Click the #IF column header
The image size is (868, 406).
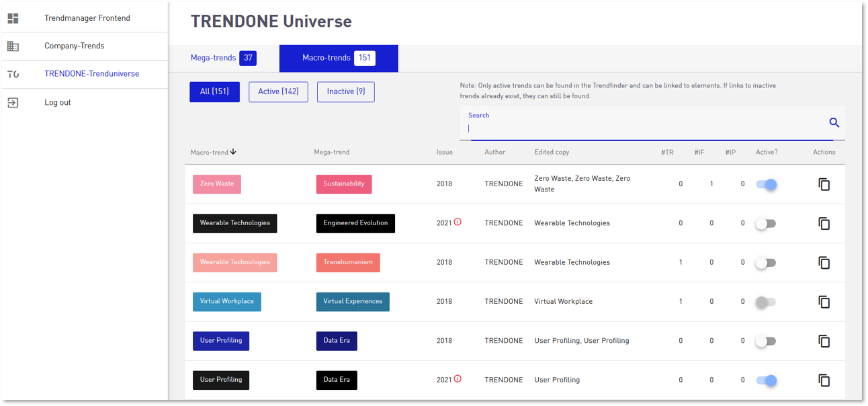[x=699, y=153]
